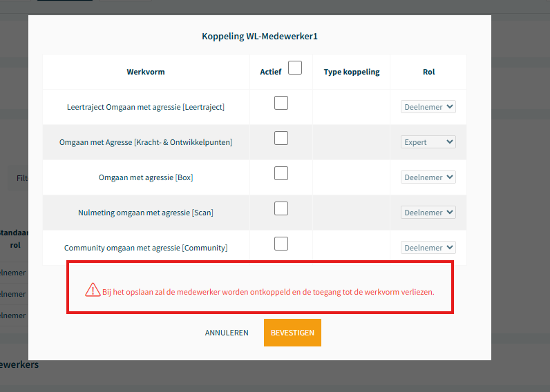Expand the Expert role dropdown
The width and height of the screenshot is (550, 392).
(x=428, y=142)
